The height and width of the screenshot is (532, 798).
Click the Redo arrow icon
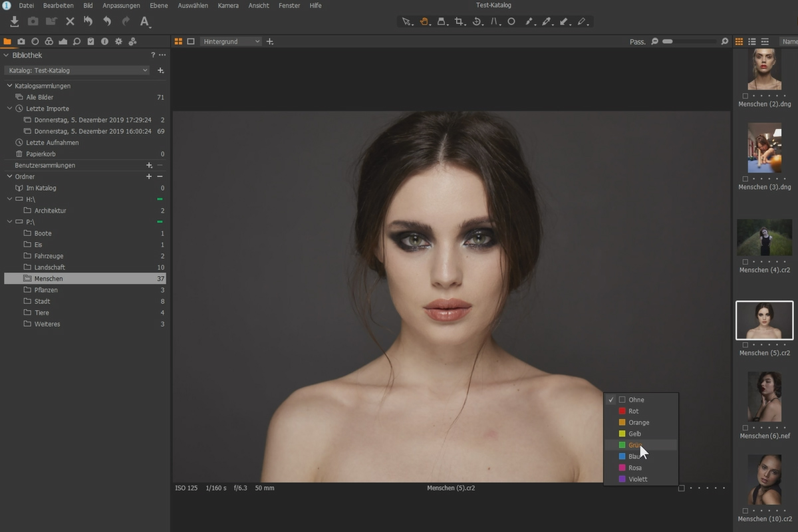click(x=125, y=21)
